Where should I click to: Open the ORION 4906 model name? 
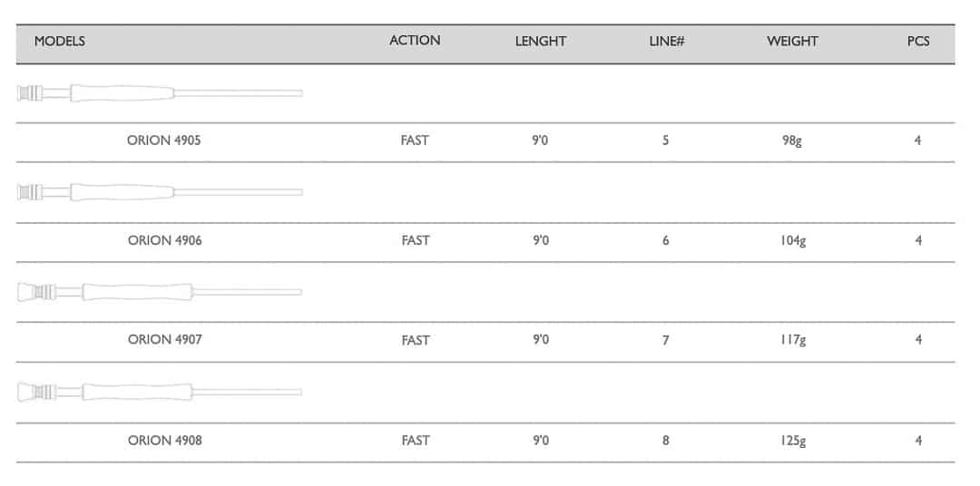165,240
